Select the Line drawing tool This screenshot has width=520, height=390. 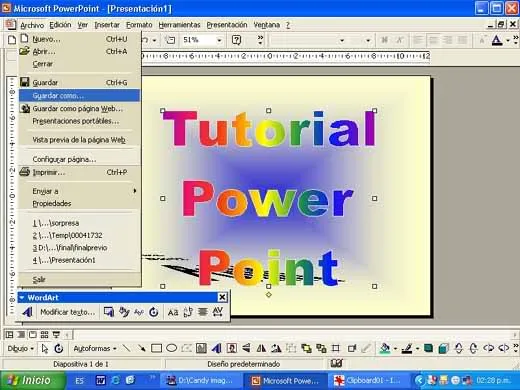pos(126,349)
